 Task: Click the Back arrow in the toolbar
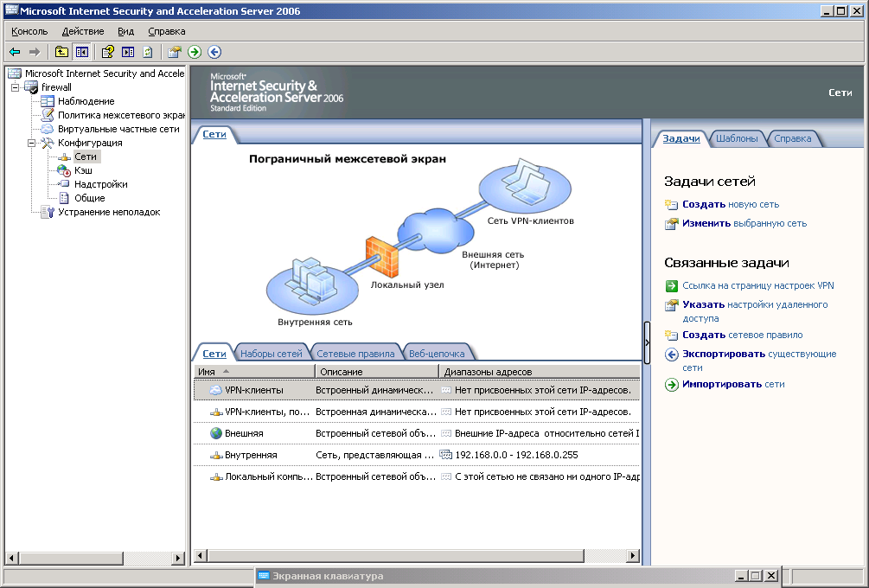coord(15,52)
